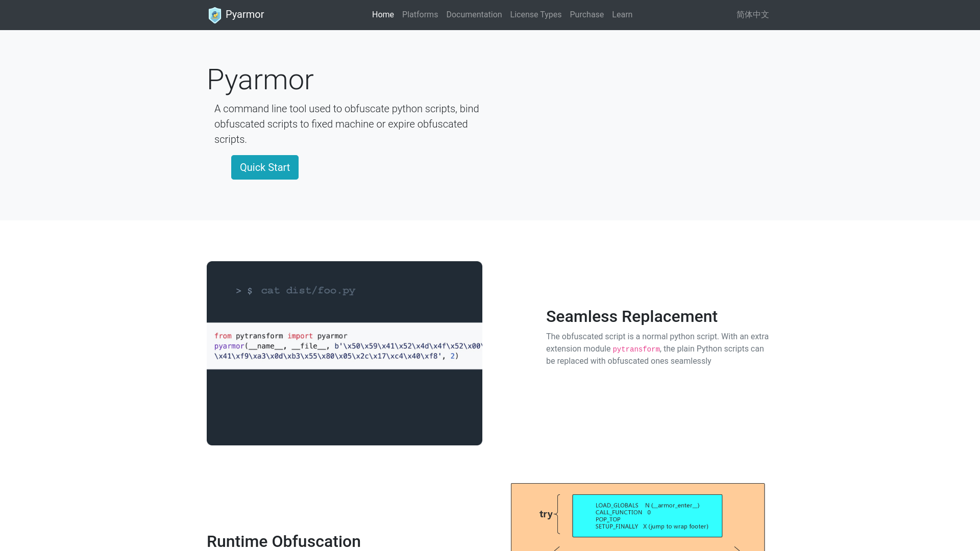This screenshot has height=551, width=980.
Task: Click the 'from pytransform import pyarmor' code line
Action: (281, 336)
